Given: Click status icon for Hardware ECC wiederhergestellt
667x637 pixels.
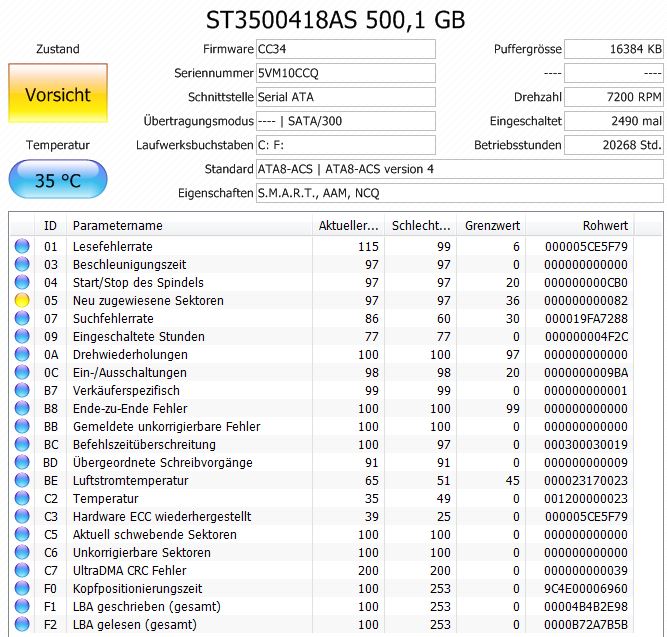Looking at the screenshot, I should click(22, 516).
